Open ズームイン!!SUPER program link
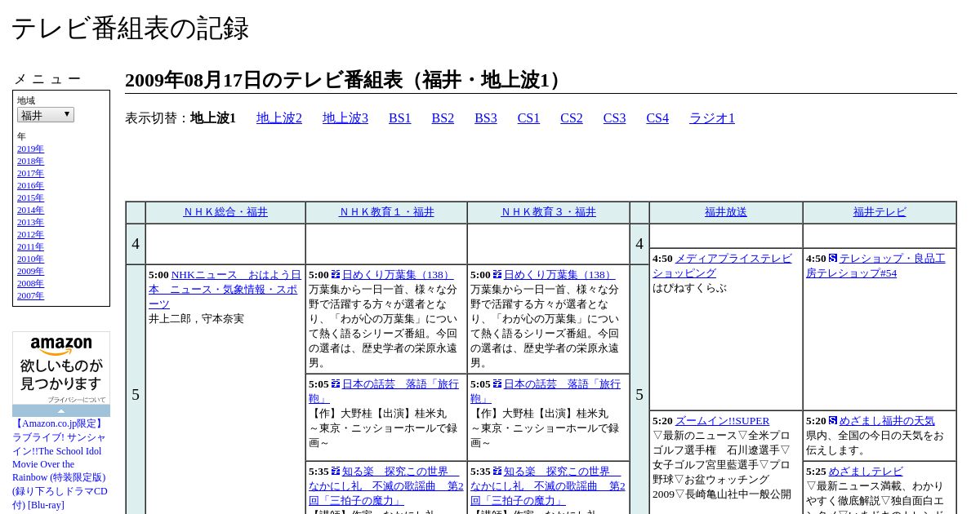The height and width of the screenshot is (514, 980). pyautogui.click(x=723, y=421)
